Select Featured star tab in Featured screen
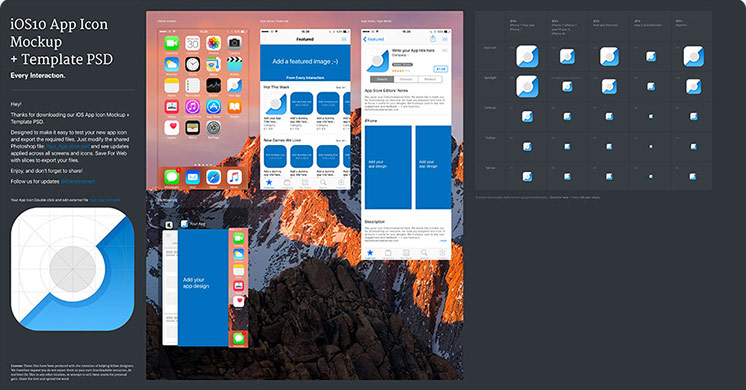 [x=269, y=183]
